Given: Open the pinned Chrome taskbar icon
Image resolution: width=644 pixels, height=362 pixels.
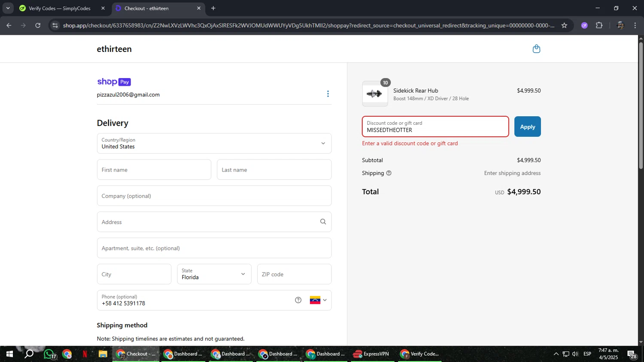Looking at the screenshot, I should [67, 354].
